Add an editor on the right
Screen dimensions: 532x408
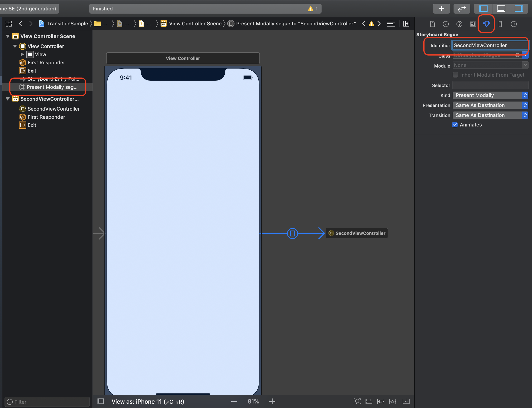point(406,24)
